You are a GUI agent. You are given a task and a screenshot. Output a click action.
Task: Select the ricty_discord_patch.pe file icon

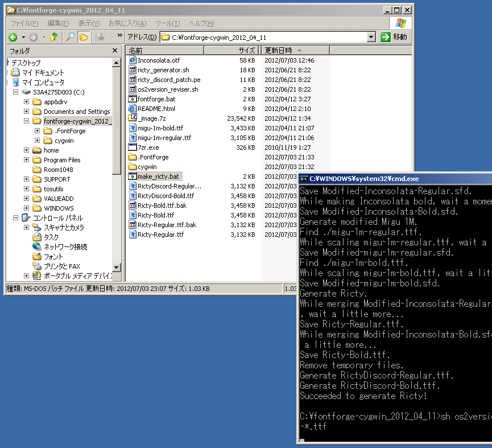click(x=133, y=80)
